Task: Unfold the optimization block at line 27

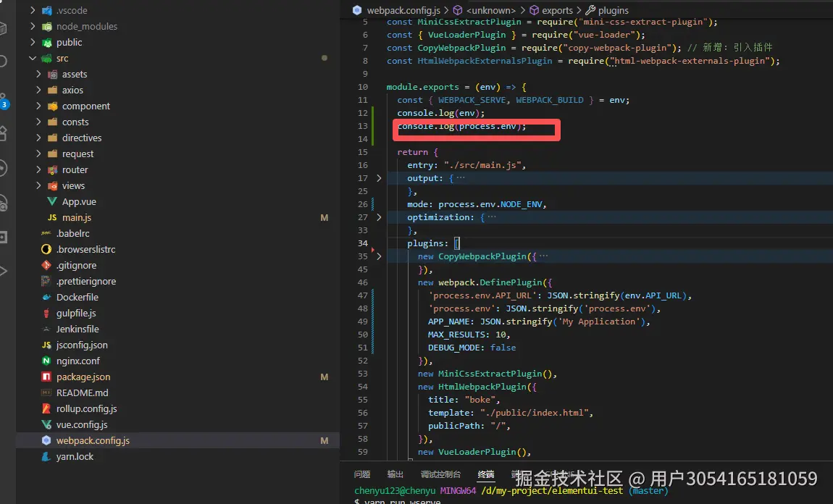Action: click(379, 217)
